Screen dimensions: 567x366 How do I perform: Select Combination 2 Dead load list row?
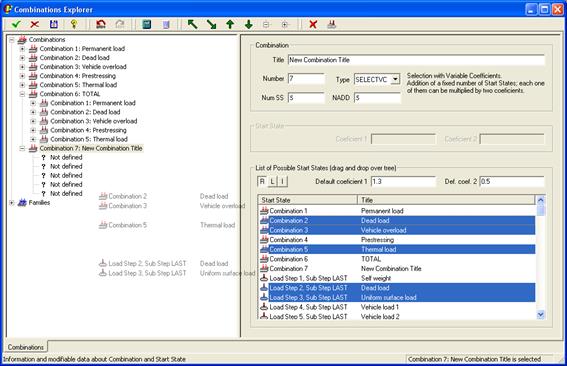[x=397, y=220]
